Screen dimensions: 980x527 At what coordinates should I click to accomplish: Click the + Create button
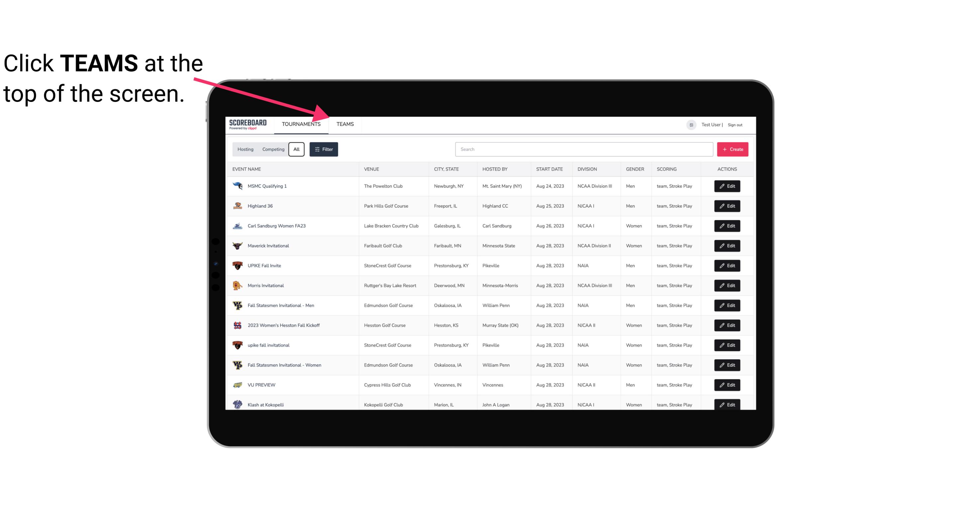pyautogui.click(x=733, y=149)
